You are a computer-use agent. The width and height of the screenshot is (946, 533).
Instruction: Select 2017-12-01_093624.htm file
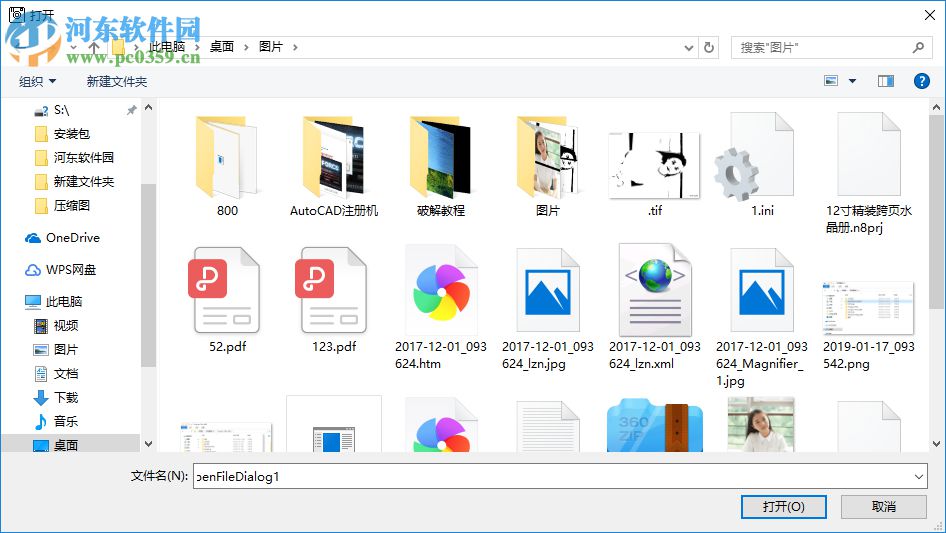(x=440, y=308)
